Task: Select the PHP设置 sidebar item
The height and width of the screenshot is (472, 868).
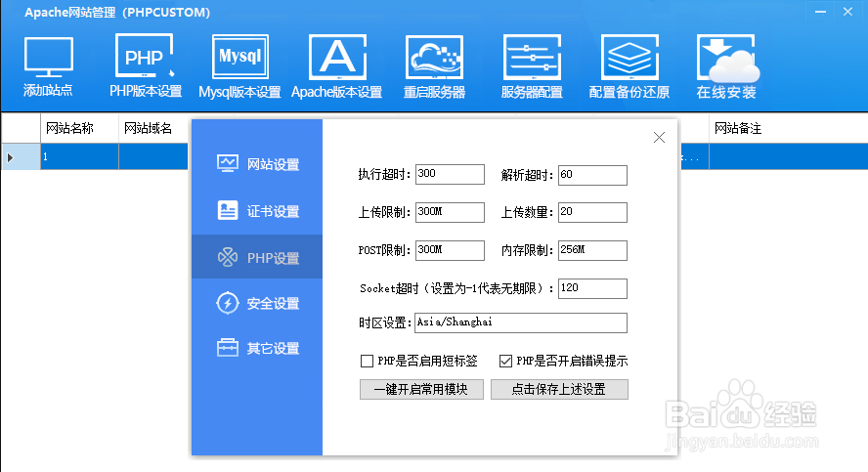Action: tap(257, 257)
